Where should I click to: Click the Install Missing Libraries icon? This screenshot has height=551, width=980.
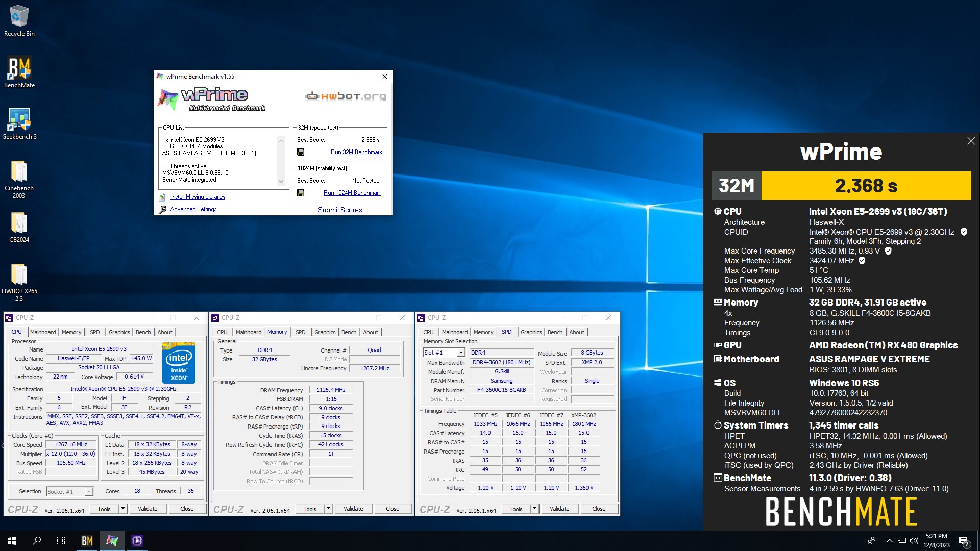point(162,197)
